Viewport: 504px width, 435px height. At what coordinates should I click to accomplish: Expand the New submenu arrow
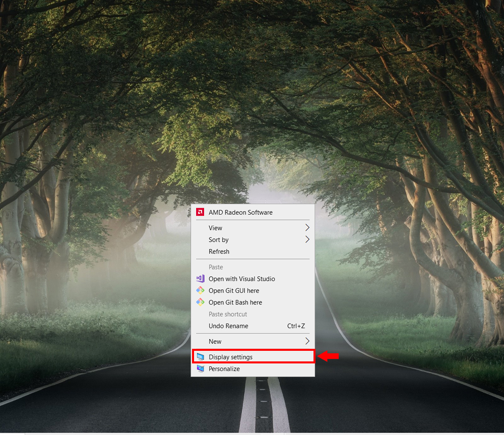click(307, 341)
